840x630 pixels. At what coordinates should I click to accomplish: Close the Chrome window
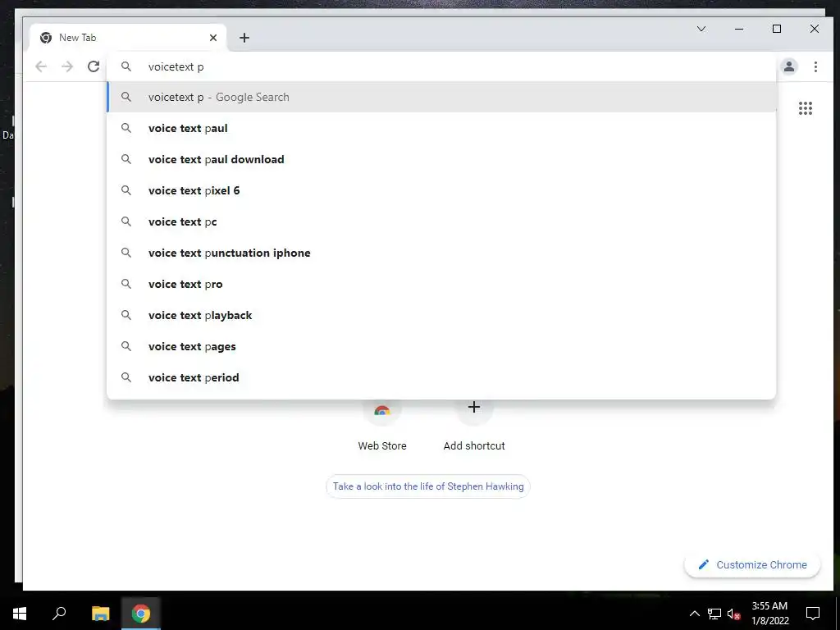tap(815, 29)
